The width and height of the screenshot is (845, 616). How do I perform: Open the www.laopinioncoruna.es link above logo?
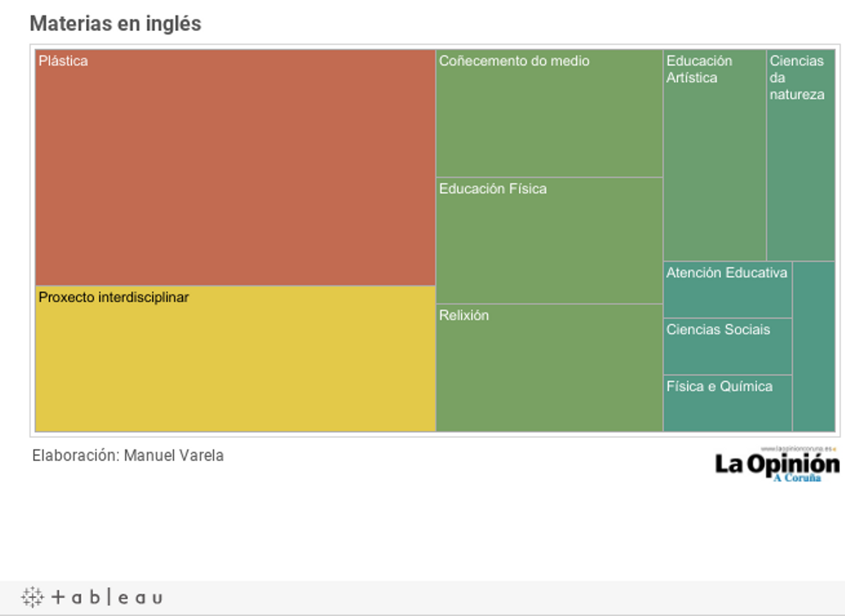(x=796, y=448)
